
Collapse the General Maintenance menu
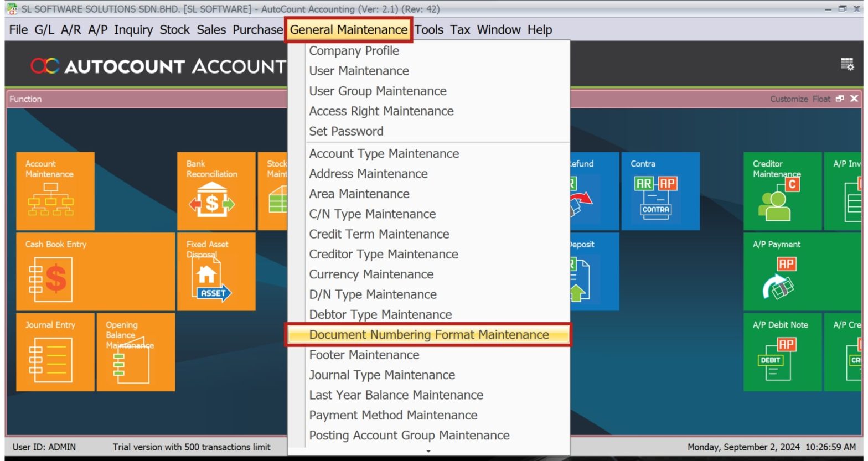(349, 30)
